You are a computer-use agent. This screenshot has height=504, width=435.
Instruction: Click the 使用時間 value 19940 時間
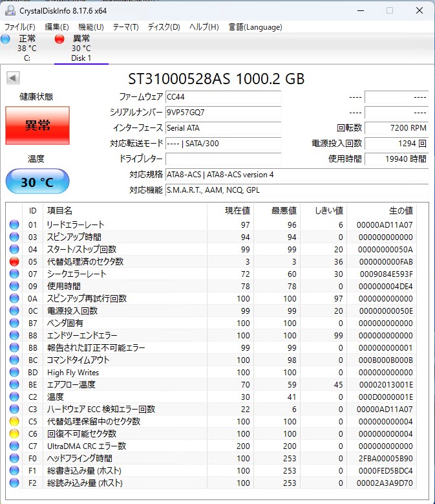pyautogui.click(x=396, y=159)
